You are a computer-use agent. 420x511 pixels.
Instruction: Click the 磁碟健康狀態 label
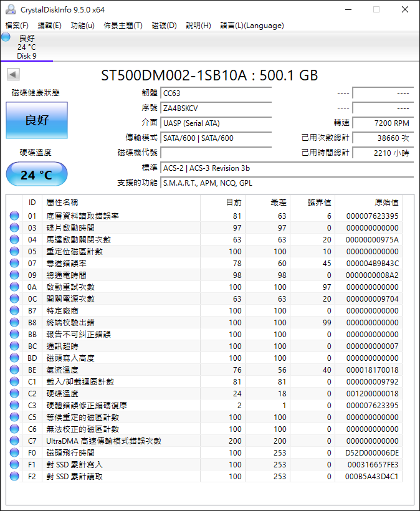pyautogui.click(x=36, y=93)
